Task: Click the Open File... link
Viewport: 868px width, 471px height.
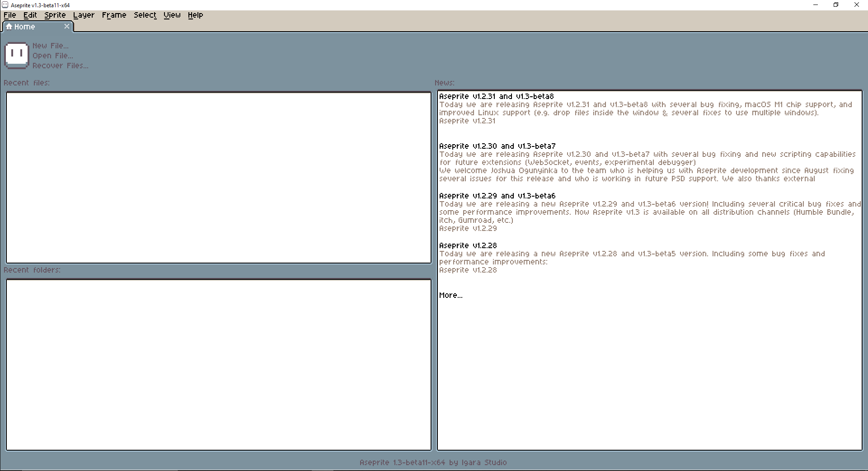Action: (x=53, y=56)
